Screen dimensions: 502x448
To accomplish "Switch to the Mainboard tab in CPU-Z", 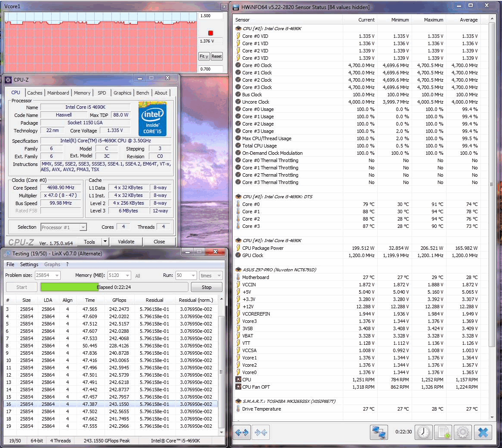I will coord(58,93).
